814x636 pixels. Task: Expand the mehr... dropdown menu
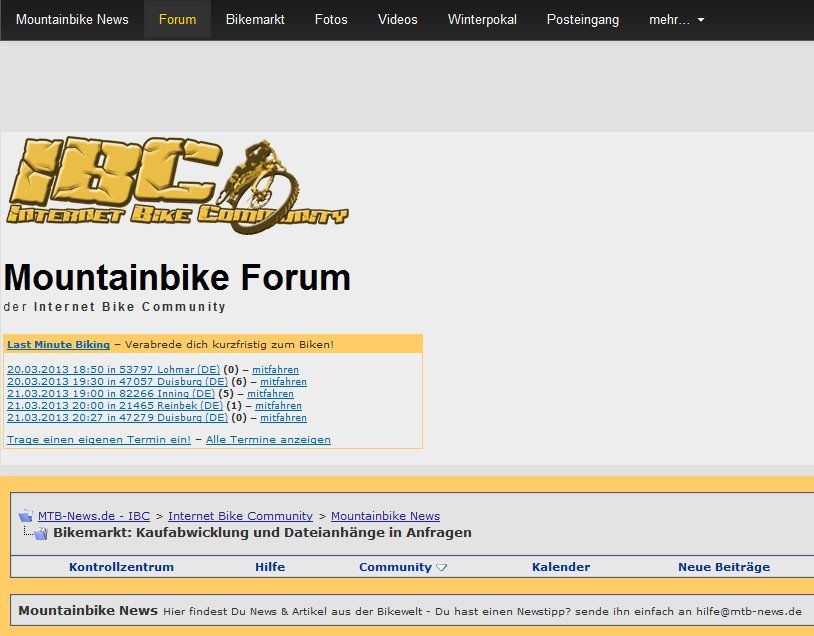click(676, 20)
